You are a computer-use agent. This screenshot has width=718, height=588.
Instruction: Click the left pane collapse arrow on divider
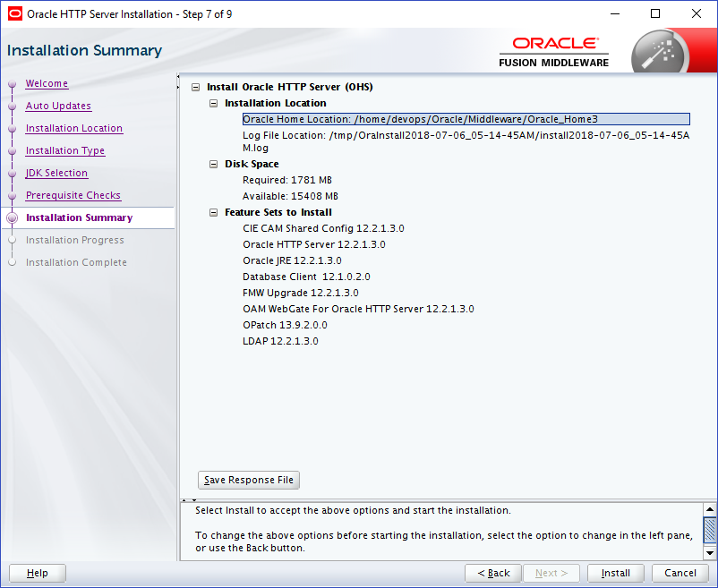(x=177, y=76)
